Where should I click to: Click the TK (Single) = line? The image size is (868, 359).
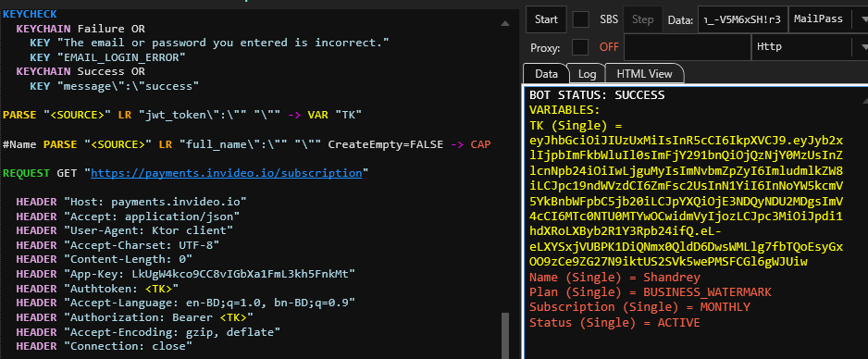click(576, 126)
